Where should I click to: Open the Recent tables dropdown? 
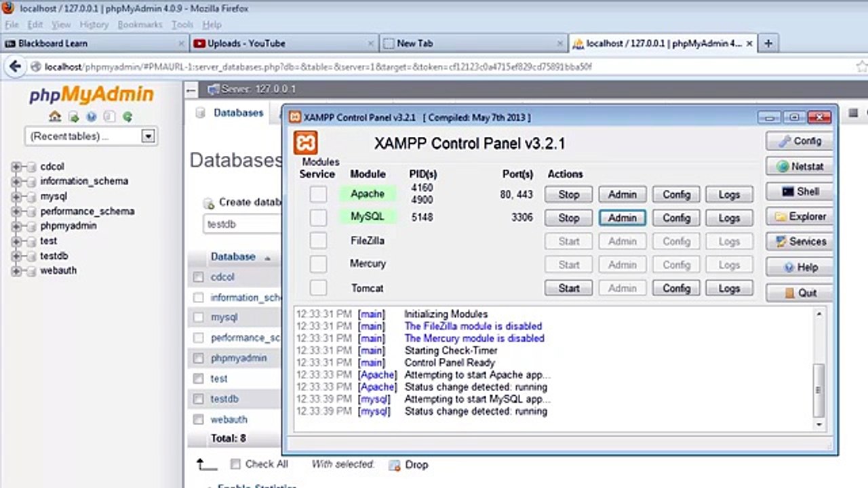(x=90, y=136)
